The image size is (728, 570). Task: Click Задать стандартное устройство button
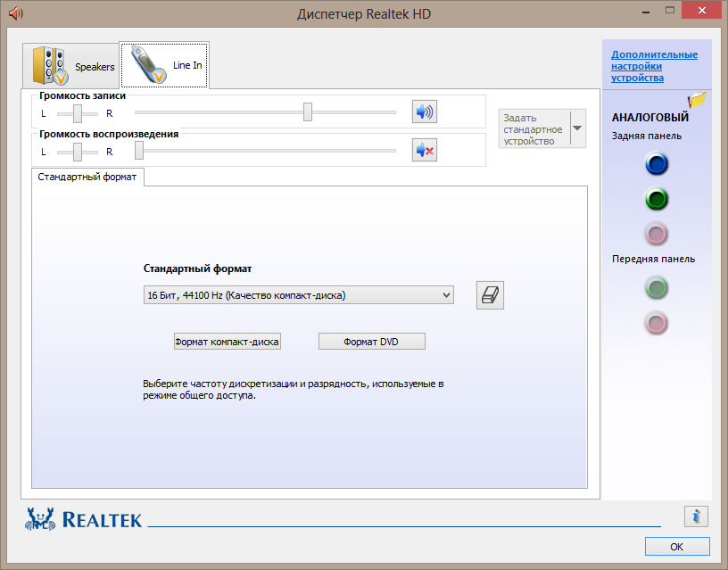coord(534,129)
